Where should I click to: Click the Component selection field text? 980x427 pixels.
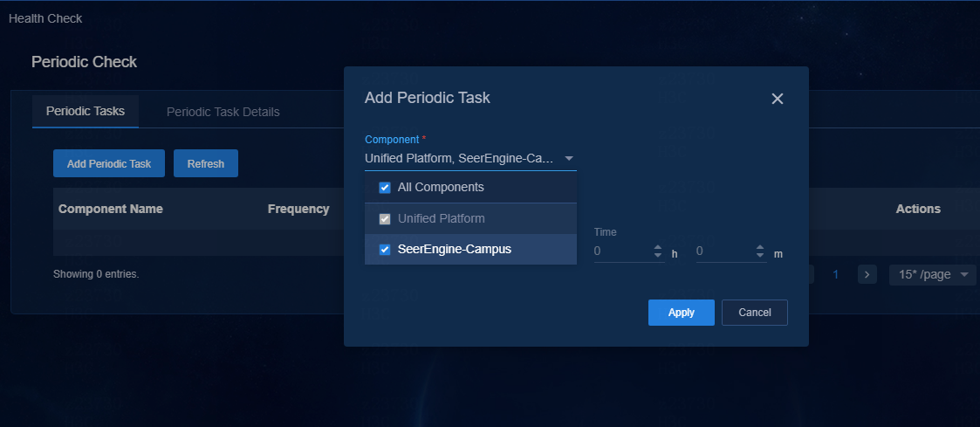[x=459, y=158]
